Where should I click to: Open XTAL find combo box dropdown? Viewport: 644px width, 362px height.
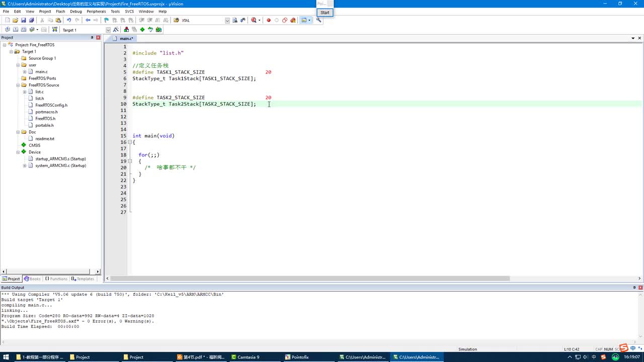(x=227, y=20)
